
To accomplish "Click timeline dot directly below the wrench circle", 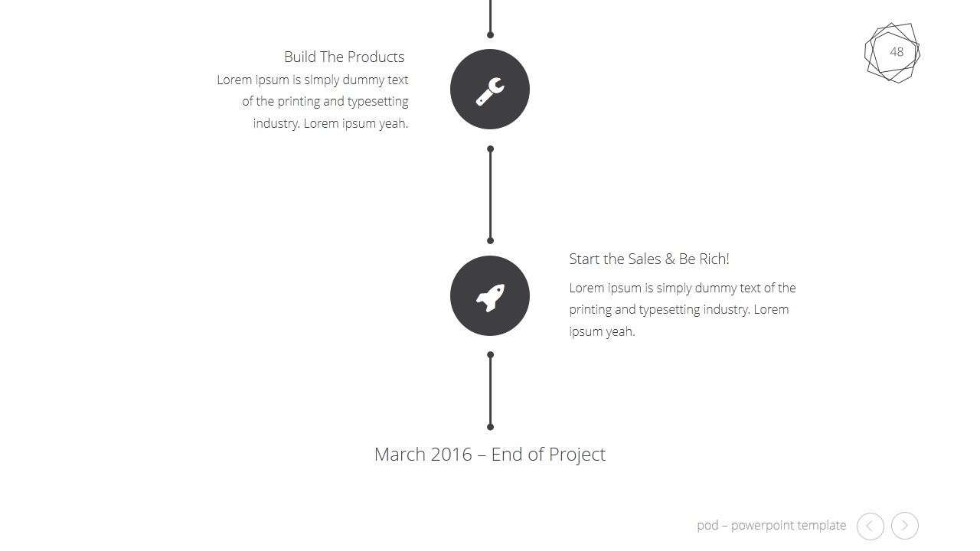I will tap(490, 149).
